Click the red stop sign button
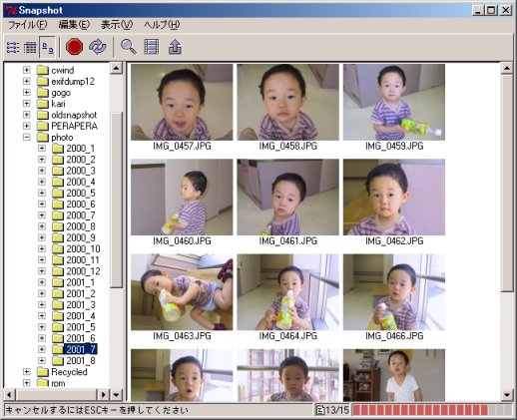The height and width of the screenshot is (420, 517). [75, 47]
